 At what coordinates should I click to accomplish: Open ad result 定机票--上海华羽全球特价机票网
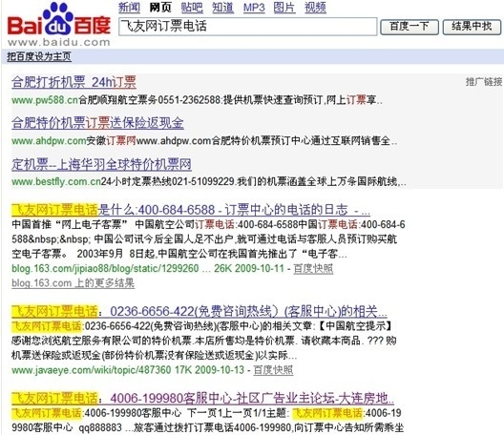click(101, 164)
